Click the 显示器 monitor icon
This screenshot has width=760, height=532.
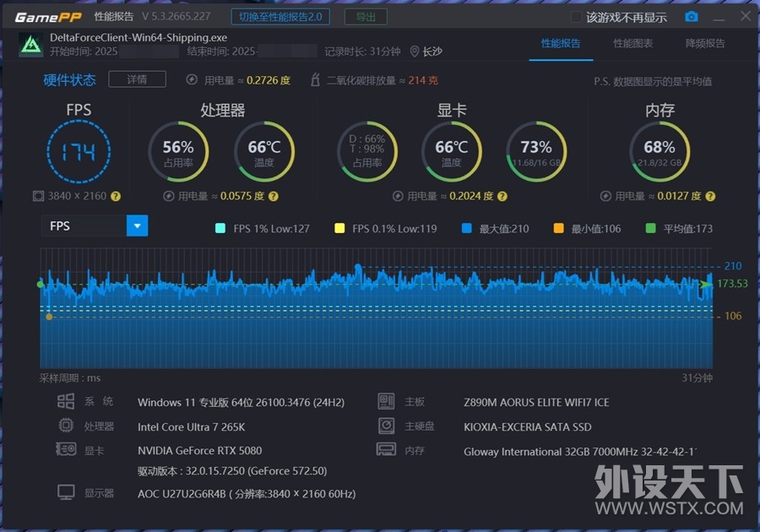click(x=66, y=492)
